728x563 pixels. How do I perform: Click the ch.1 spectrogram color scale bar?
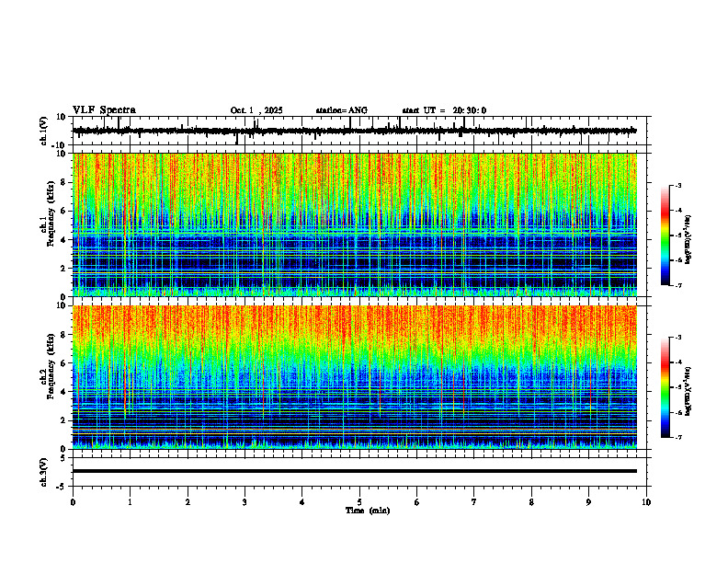pyautogui.click(x=665, y=236)
